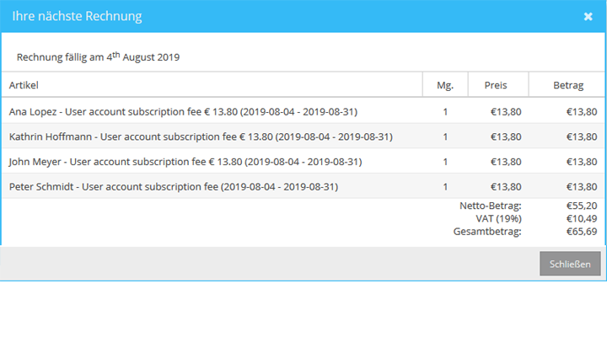607x364 pixels.
Task: Click the Gesamtbetrag label
Action: (489, 231)
